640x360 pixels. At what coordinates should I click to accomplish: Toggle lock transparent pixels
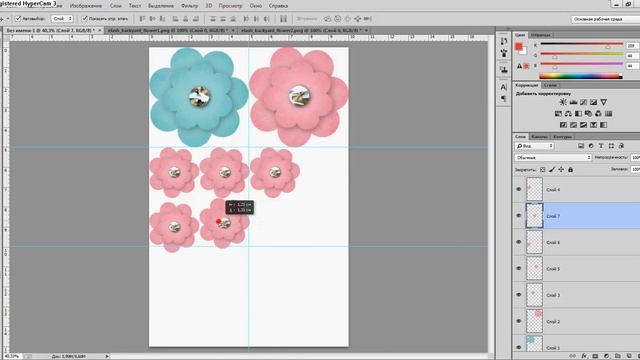[542, 169]
